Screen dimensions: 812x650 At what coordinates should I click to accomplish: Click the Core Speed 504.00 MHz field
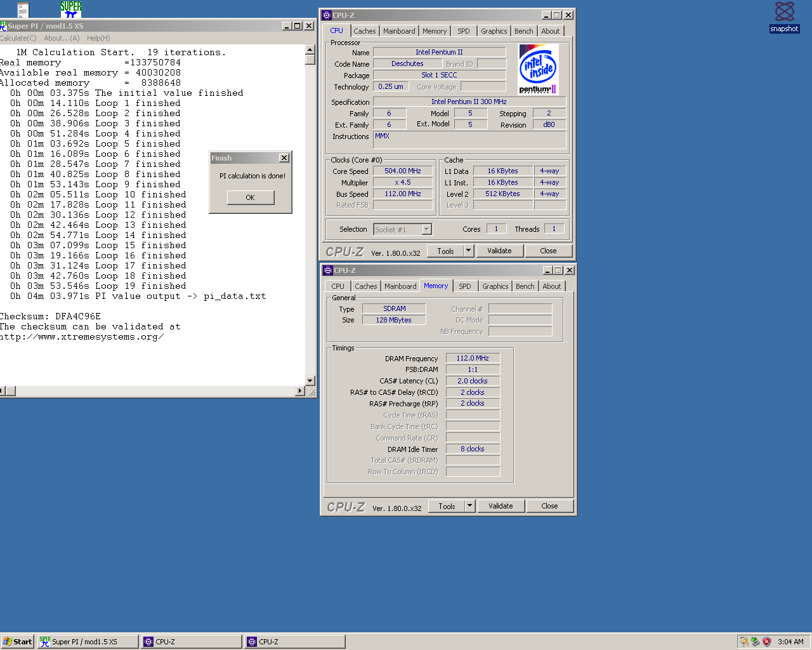coord(403,171)
